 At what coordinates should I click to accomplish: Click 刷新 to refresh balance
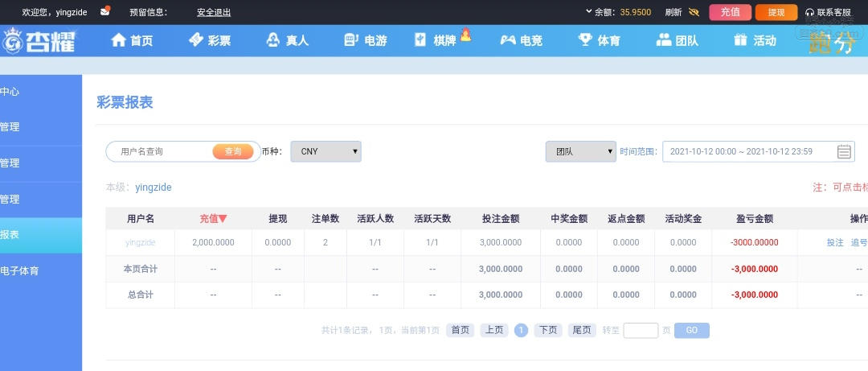click(x=674, y=12)
